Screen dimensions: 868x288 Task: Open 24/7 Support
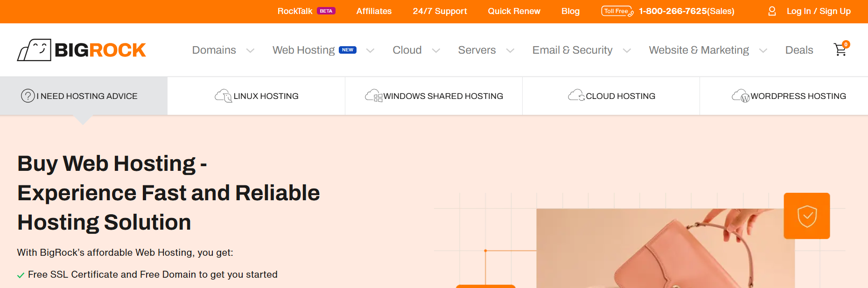[x=440, y=11]
